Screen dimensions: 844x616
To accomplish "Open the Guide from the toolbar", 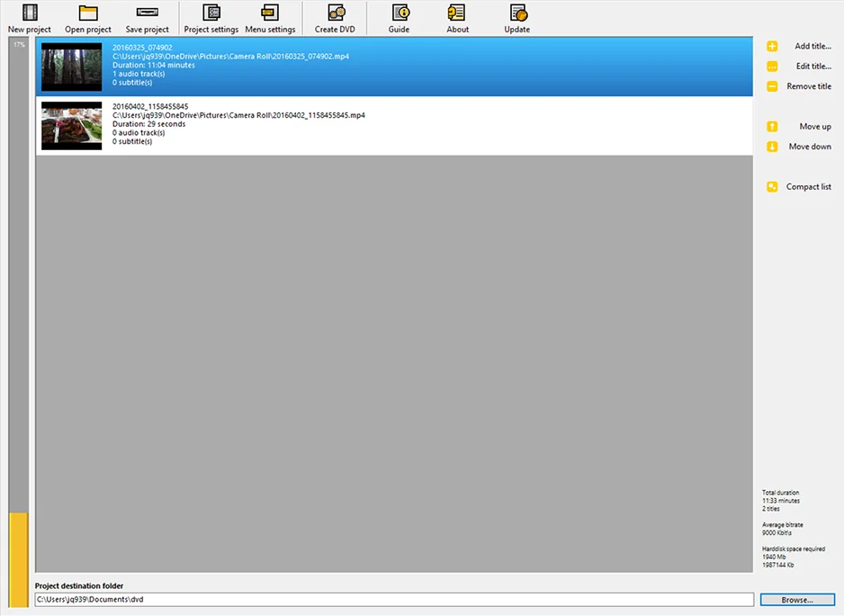I will [x=400, y=13].
